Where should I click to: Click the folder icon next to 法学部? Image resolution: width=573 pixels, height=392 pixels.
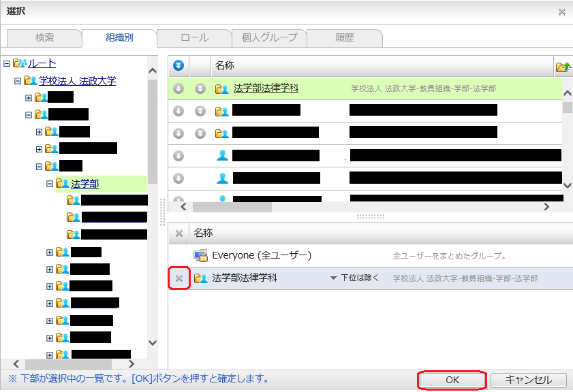tap(63, 183)
